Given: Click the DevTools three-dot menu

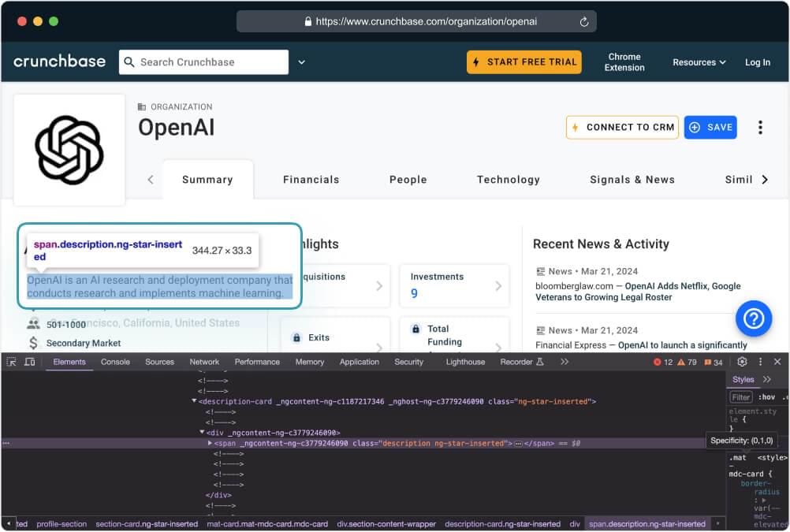Looking at the screenshot, I should pos(760,362).
